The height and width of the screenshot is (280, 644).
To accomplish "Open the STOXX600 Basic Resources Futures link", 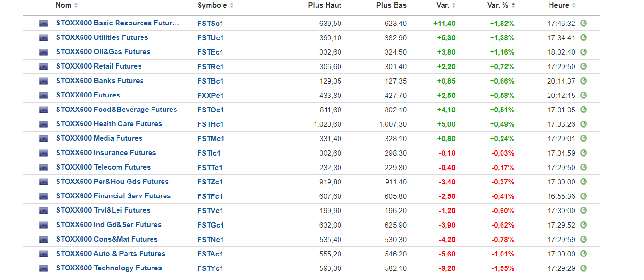I will (x=117, y=23).
